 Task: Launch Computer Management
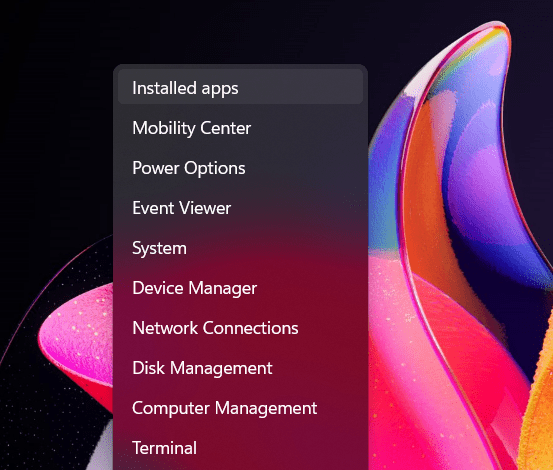[240, 408]
